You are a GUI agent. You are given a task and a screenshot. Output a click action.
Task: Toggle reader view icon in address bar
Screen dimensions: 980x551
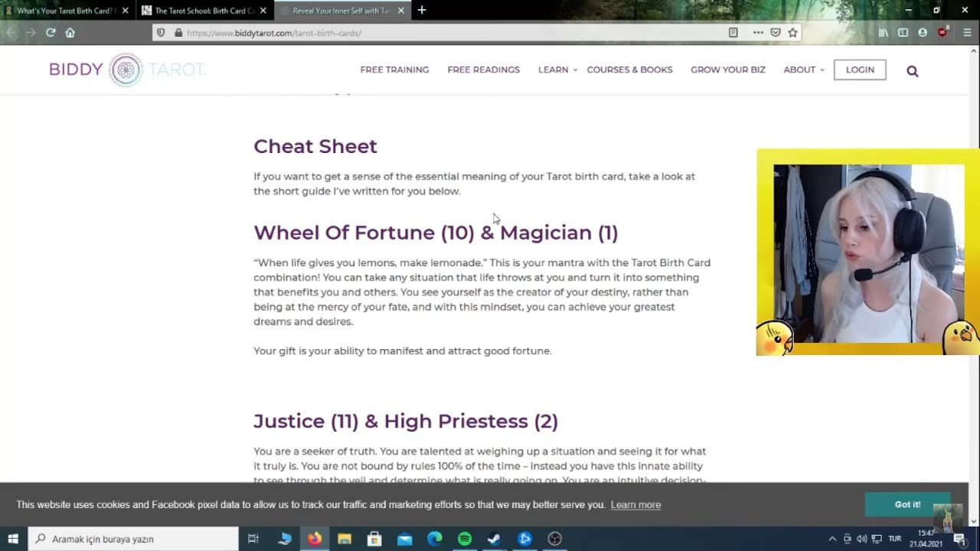(733, 33)
